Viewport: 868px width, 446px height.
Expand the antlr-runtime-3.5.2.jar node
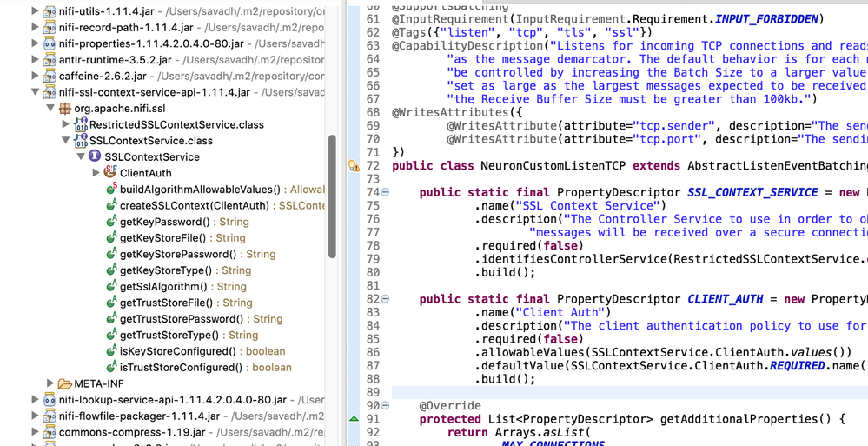point(35,59)
